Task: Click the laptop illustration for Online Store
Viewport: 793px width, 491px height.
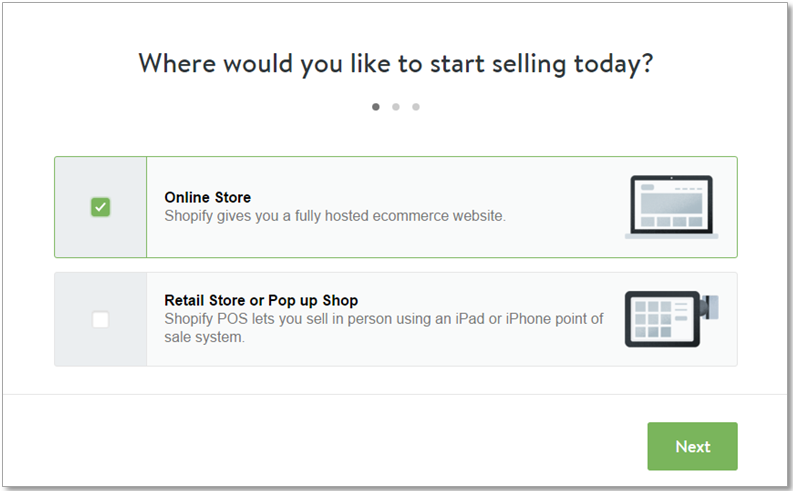Action: (672, 207)
